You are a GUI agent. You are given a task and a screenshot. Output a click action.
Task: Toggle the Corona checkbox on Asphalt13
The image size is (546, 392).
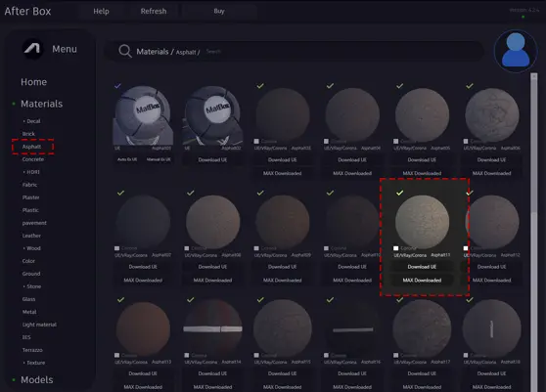click(117, 355)
